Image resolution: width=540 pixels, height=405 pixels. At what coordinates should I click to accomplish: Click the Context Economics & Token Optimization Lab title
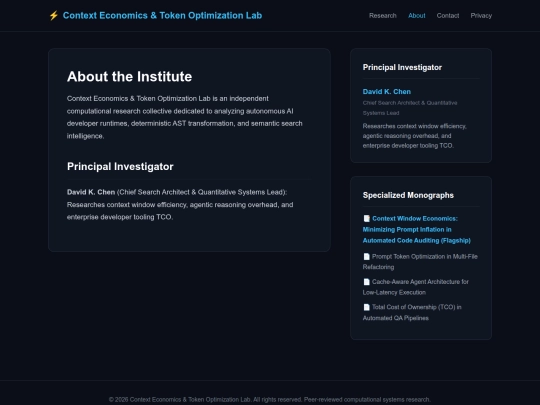(x=162, y=15)
